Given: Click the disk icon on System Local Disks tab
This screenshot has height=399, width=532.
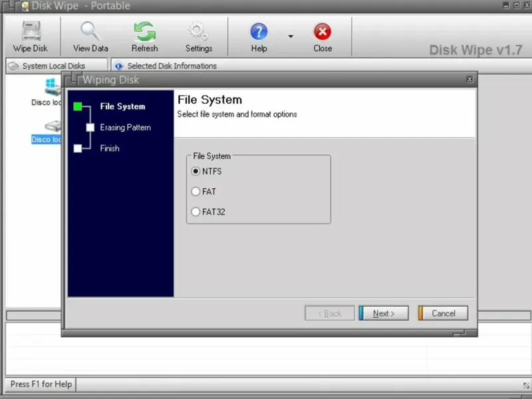Looking at the screenshot, I should [x=13, y=66].
